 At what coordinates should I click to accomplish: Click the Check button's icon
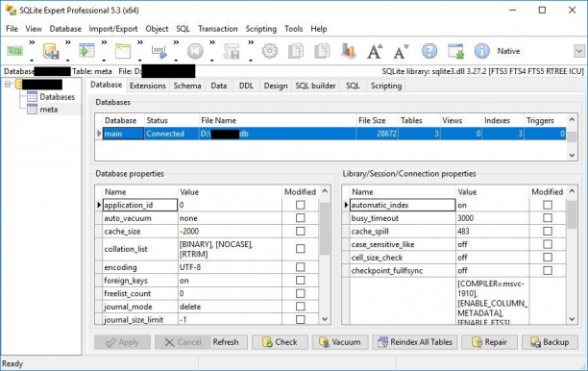[x=267, y=342]
